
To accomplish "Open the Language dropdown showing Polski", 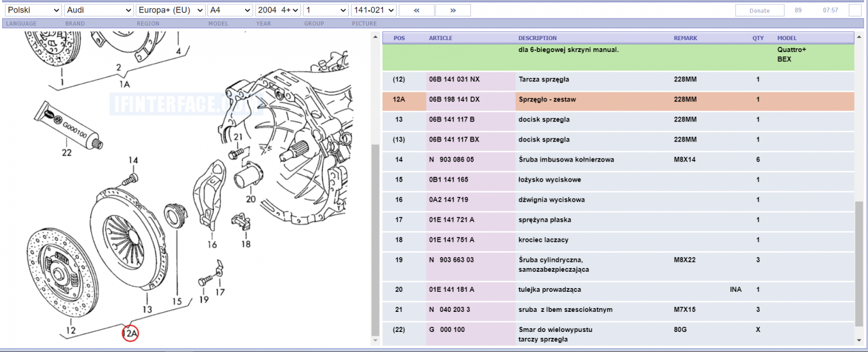I will [33, 10].
